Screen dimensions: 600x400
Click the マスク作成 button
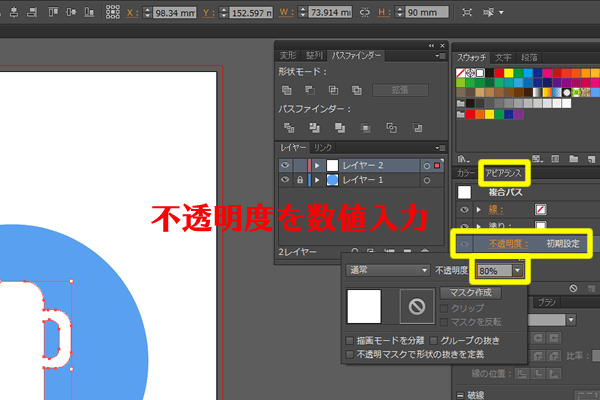click(470, 293)
